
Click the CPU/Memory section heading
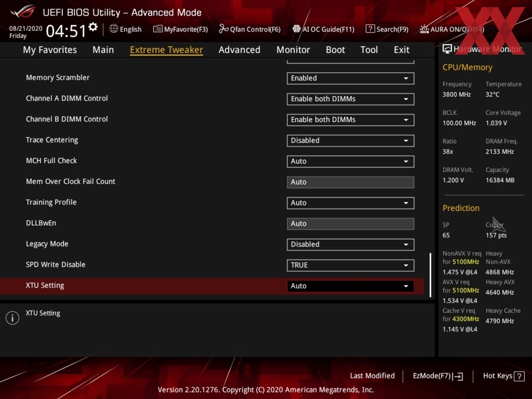467,67
